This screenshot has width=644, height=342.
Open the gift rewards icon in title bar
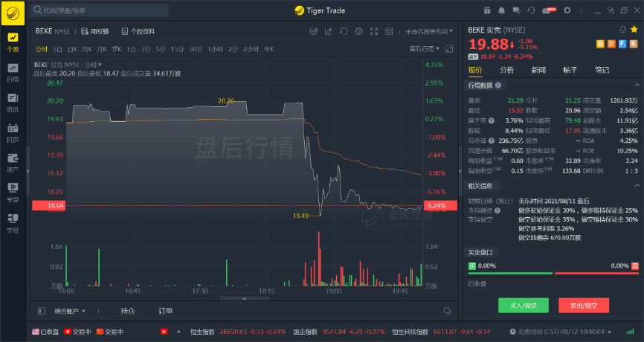[486, 10]
